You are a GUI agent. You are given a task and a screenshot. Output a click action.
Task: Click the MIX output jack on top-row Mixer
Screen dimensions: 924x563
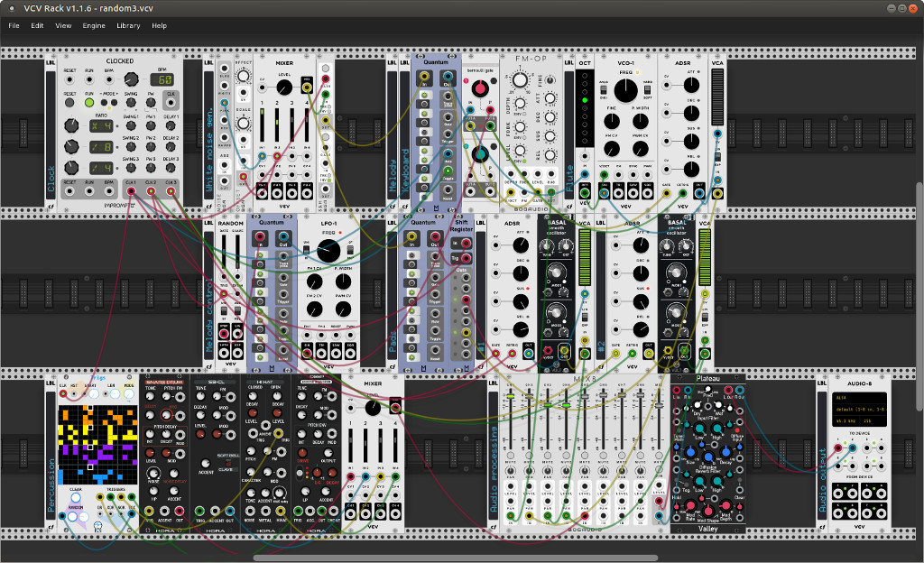[x=307, y=88]
